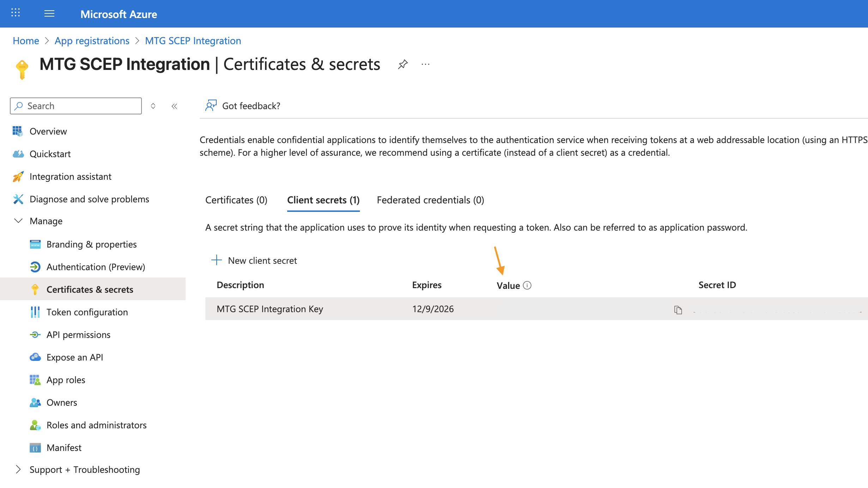
Task: Open the application Manifest
Action: coord(64,447)
